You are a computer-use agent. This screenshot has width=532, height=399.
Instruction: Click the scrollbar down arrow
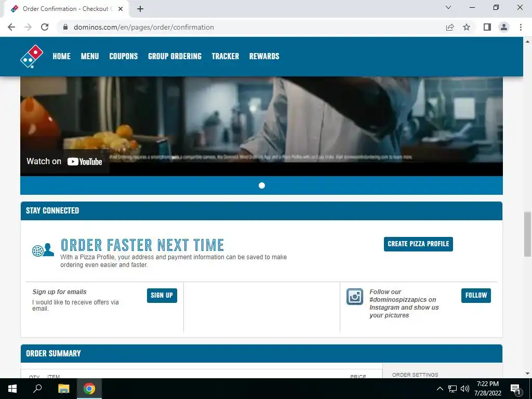point(527,374)
